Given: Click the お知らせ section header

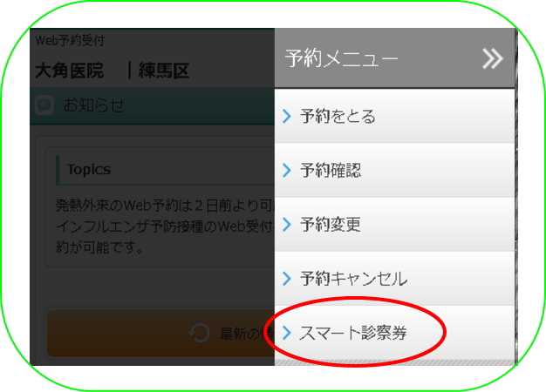Looking at the screenshot, I should point(152,105).
